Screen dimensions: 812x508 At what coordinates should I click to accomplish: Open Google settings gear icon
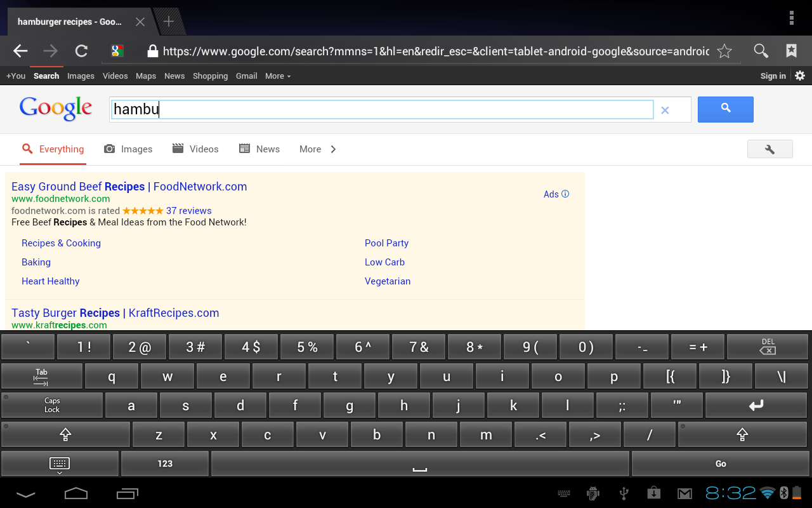click(800, 76)
